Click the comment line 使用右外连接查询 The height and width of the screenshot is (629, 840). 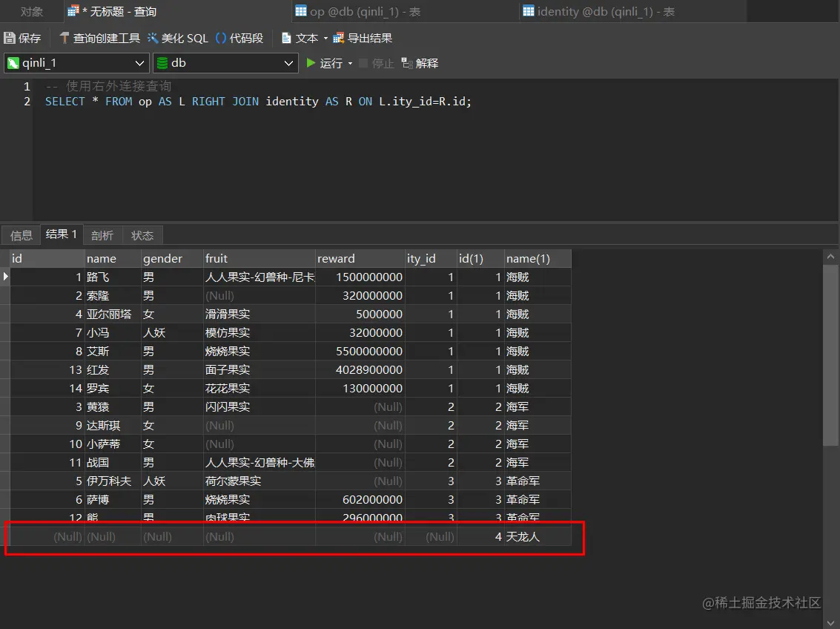108,86
